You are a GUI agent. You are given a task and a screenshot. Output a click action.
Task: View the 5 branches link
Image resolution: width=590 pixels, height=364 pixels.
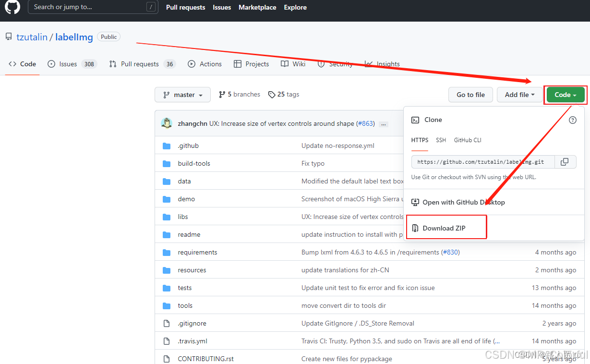[239, 95]
